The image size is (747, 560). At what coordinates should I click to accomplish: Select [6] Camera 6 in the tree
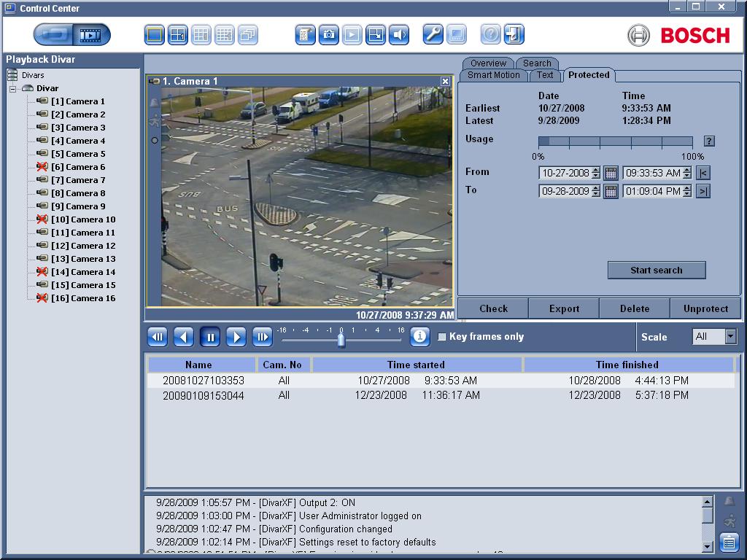pos(77,167)
